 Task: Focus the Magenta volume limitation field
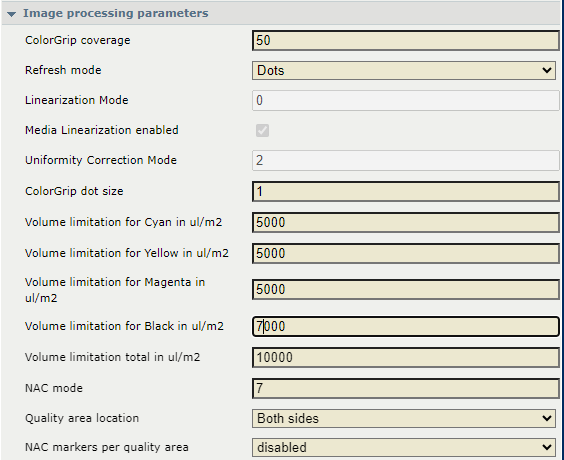click(x=406, y=290)
